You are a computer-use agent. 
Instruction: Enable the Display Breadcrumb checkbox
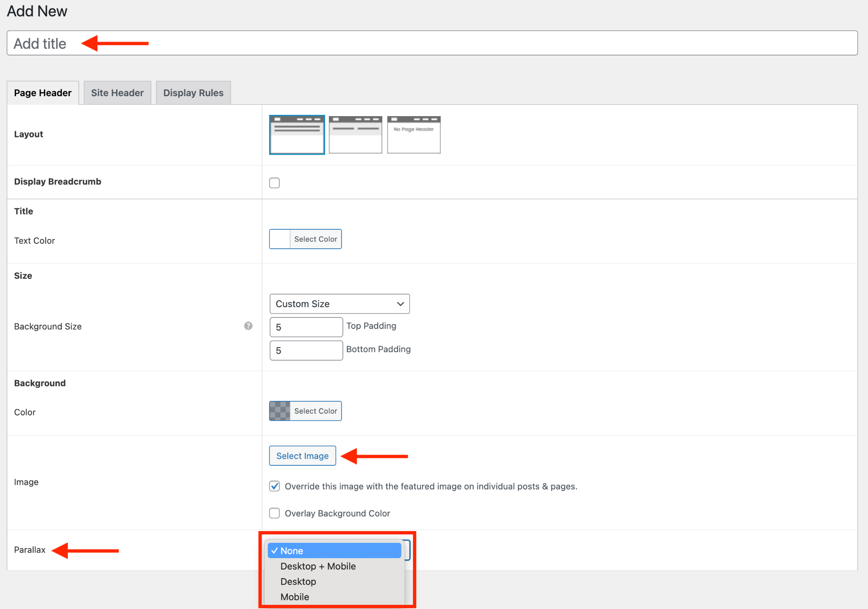[x=275, y=183]
